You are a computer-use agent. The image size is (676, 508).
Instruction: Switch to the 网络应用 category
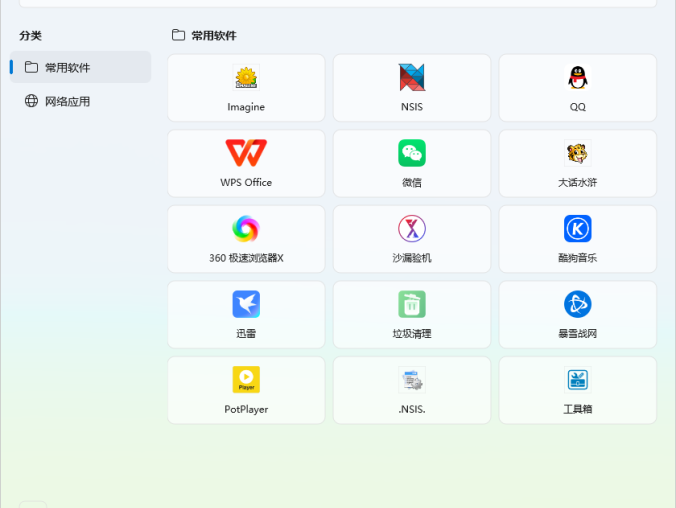[81, 101]
